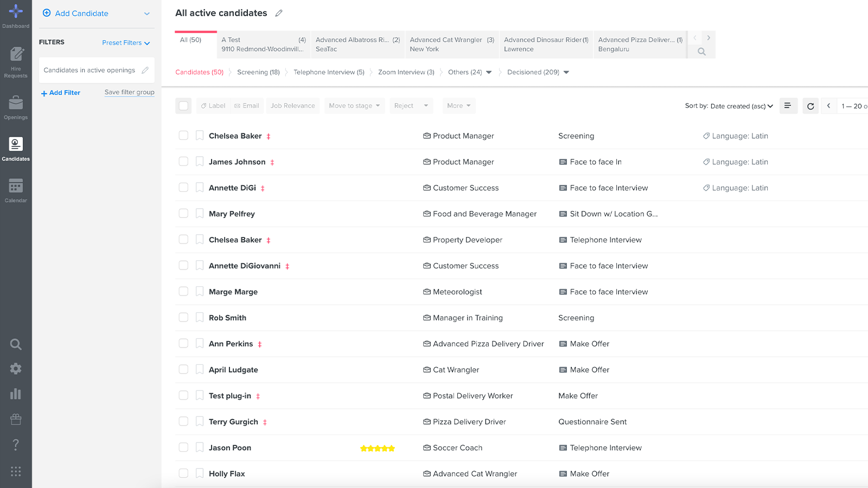This screenshot has width=868, height=488.
Task: Tick the select-all candidates checkbox
Action: (183, 106)
